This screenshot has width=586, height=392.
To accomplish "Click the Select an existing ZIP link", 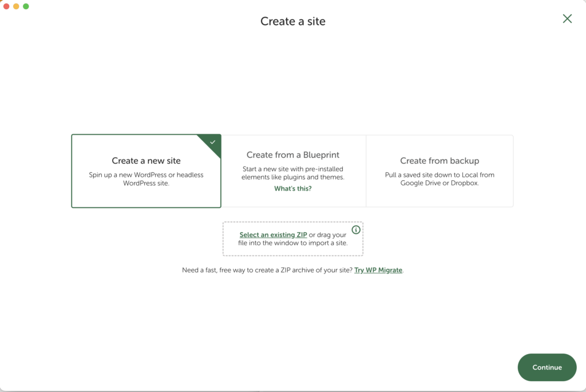I will click(273, 235).
